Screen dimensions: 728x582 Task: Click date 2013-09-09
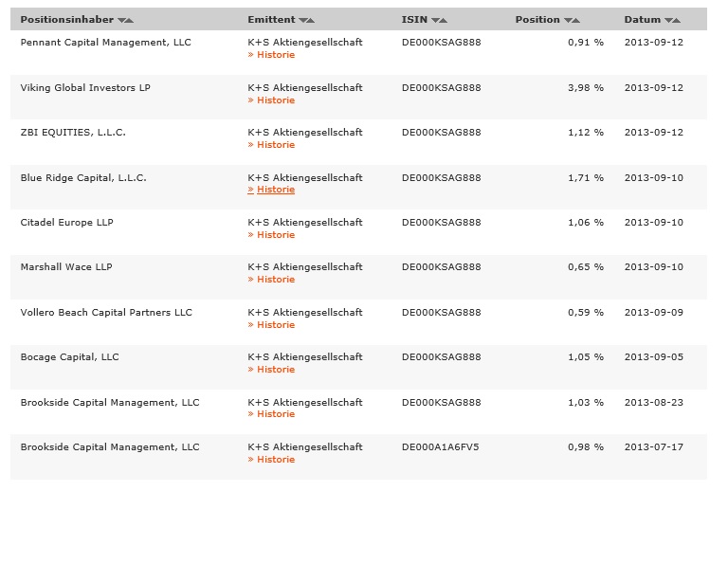click(654, 313)
